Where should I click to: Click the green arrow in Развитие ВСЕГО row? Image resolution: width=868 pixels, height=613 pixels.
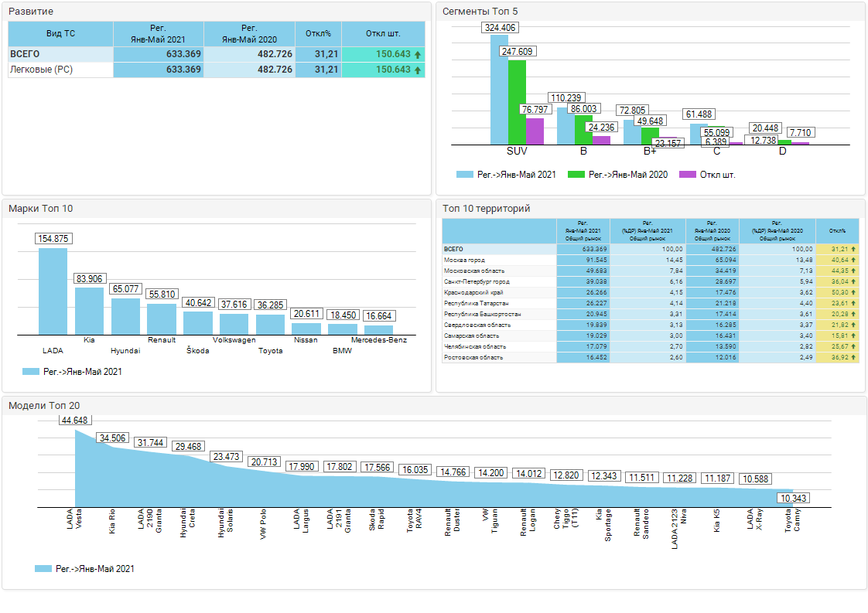click(x=418, y=55)
